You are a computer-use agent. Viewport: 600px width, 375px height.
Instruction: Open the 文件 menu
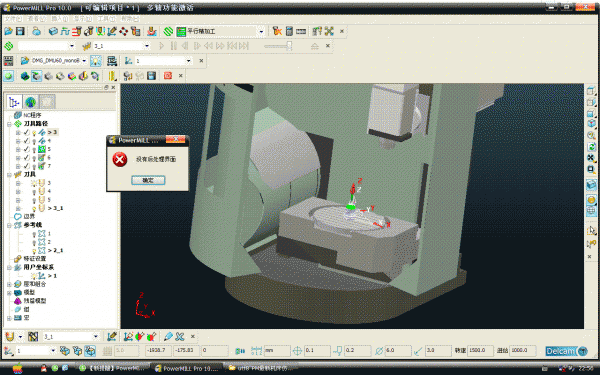click(x=14, y=19)
